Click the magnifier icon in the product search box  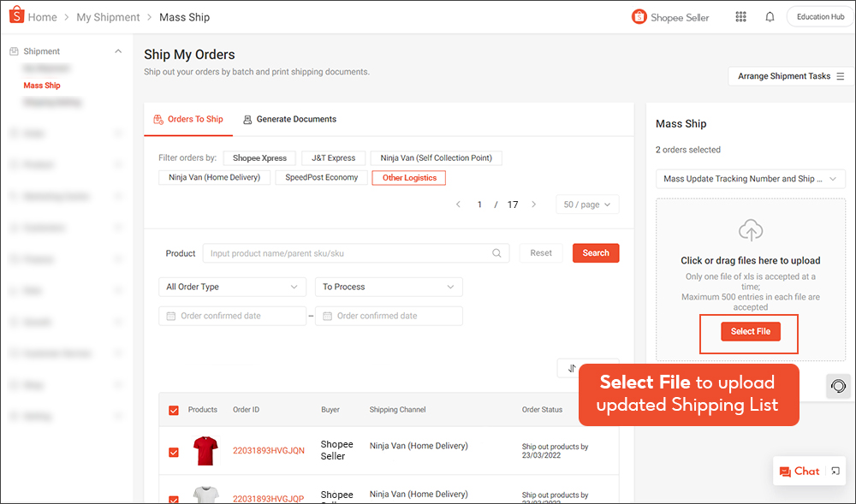[x=496, y=252]
